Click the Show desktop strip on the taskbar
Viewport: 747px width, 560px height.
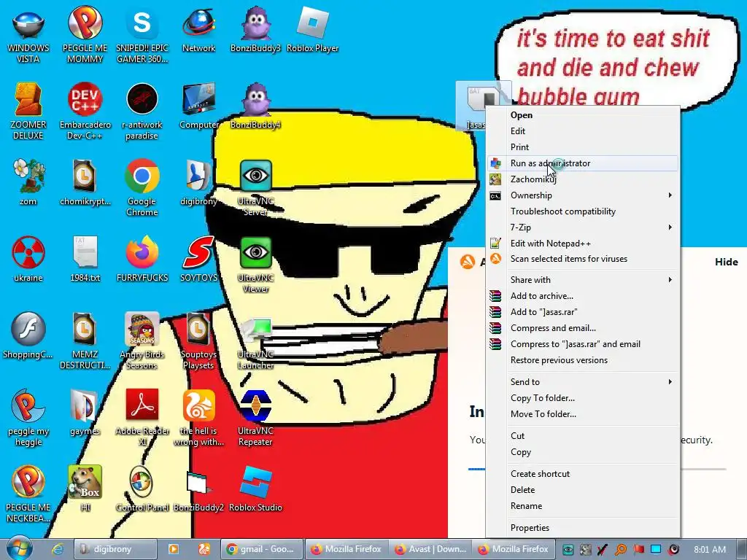[x=741, y=549]
